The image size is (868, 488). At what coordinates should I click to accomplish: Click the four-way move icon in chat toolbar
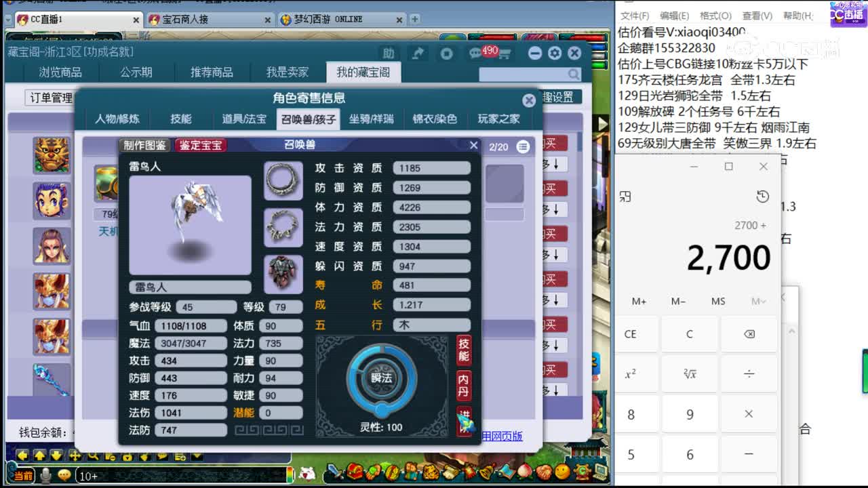(x=75, y=456)
